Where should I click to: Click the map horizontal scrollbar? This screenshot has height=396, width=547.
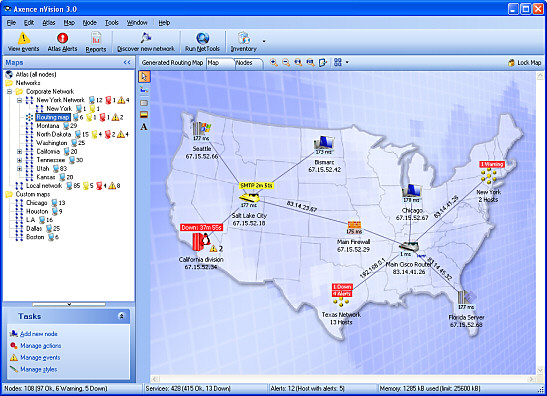coord(343,379)
